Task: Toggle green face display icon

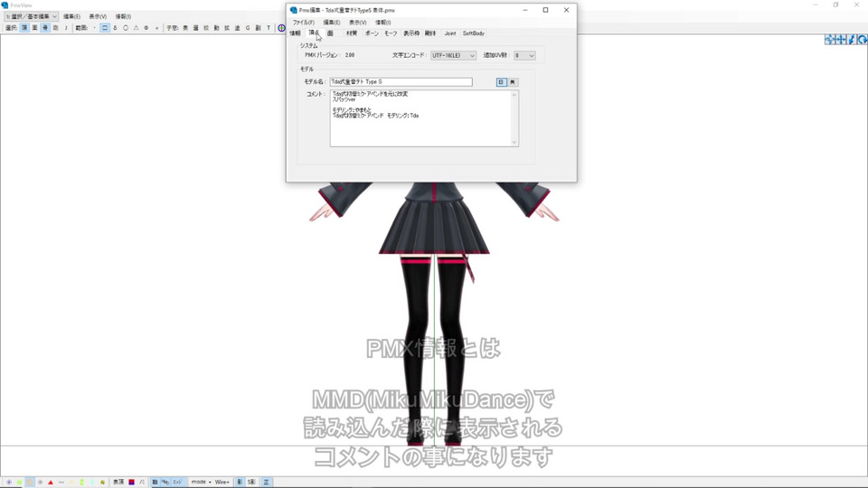Action: point(19,483)
